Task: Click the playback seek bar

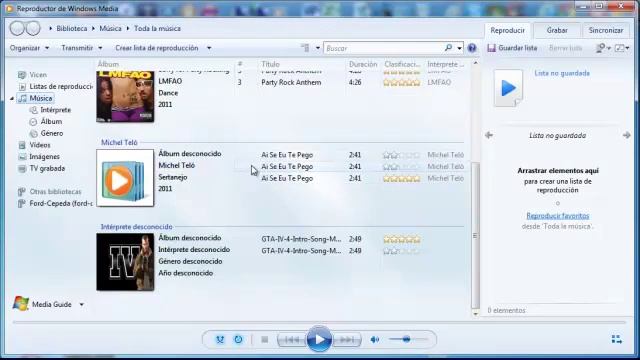Action: (319, 322)
